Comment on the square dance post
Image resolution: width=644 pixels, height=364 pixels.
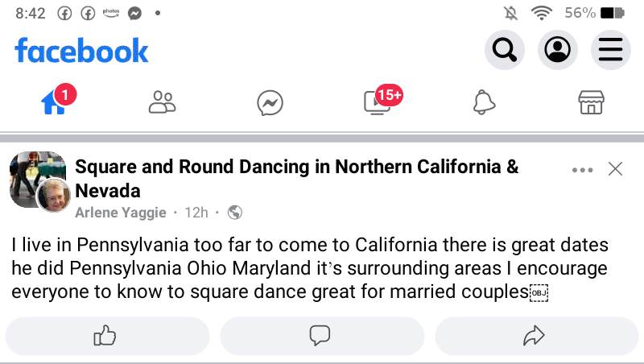point(321,336)
